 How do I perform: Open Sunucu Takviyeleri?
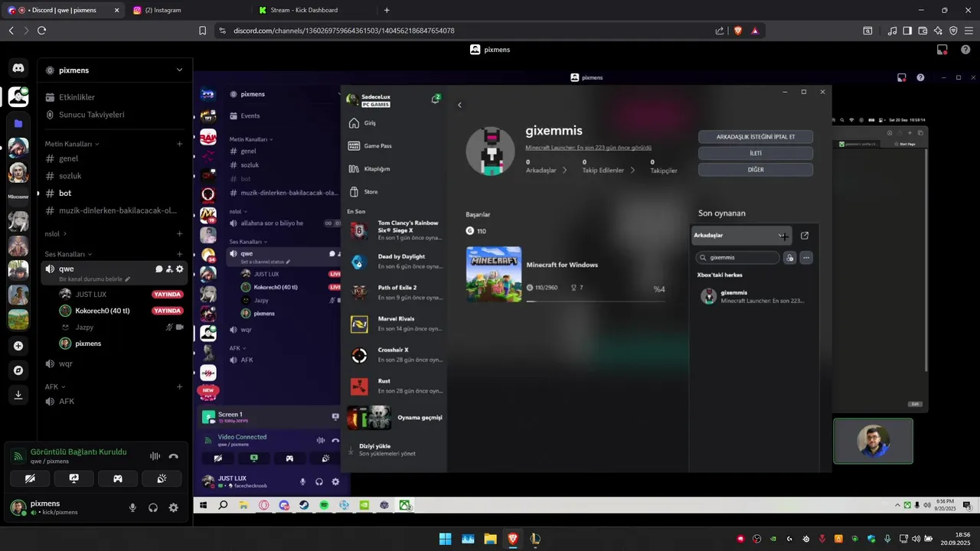(114, 115)
